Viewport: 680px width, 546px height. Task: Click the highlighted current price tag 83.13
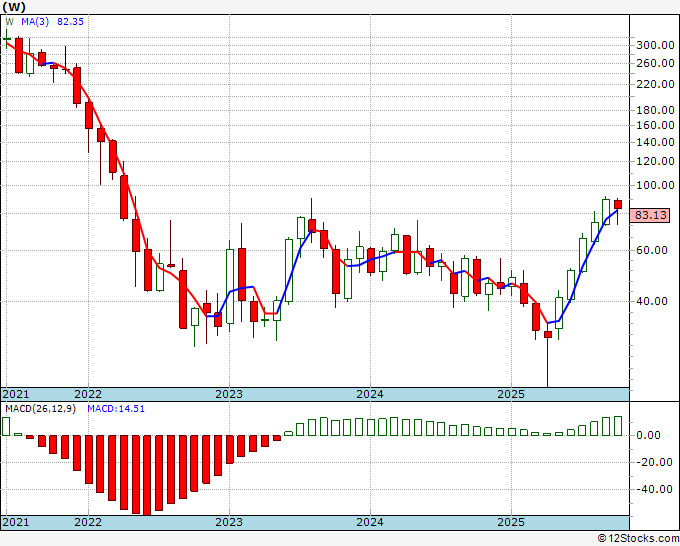651,215
